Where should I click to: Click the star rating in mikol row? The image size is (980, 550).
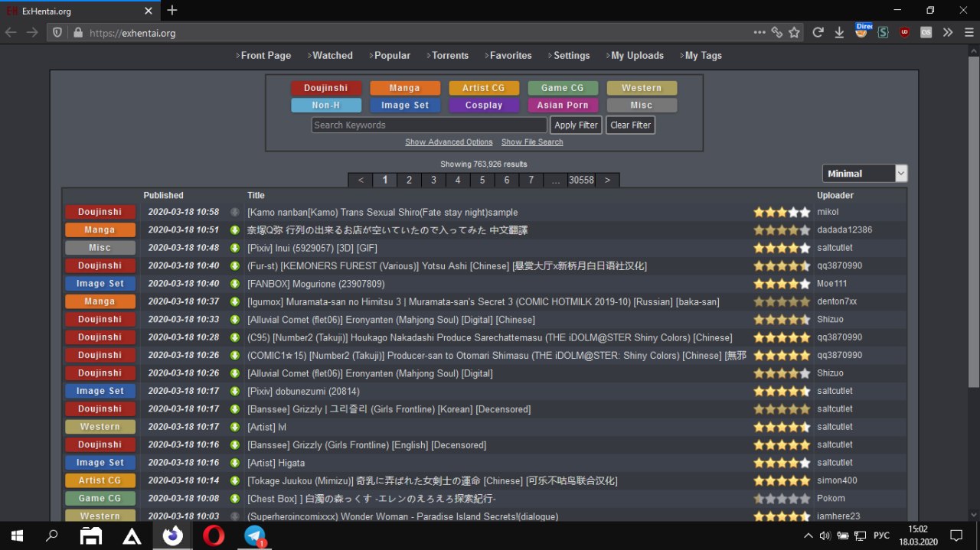coord(782,212)
